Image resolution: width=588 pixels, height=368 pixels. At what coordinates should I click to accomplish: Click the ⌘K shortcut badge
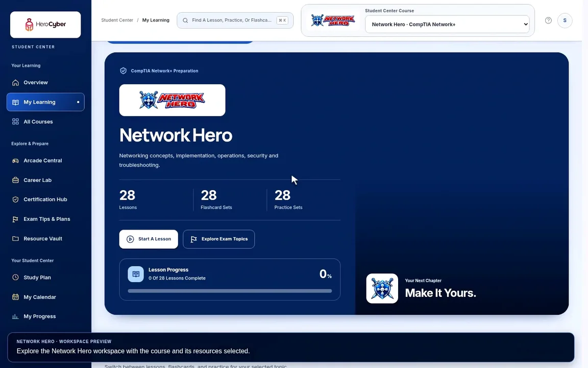pos(282,20)
